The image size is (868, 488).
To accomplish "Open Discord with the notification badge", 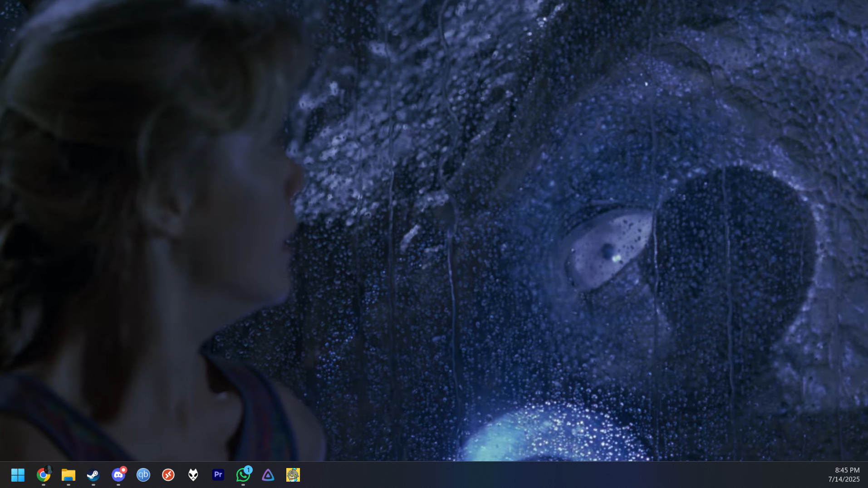I will pyautogui.click(x=118, y=475).
